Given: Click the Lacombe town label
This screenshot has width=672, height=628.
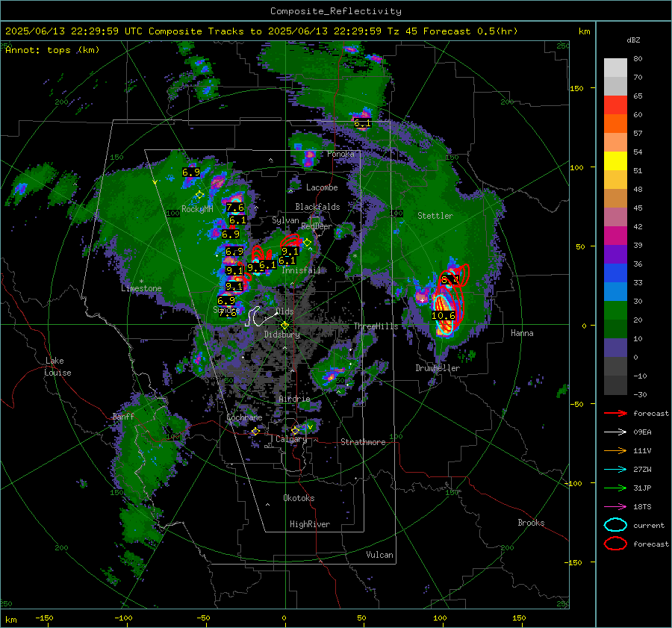Looking at the screenshot, I should [x=322, y=187].
